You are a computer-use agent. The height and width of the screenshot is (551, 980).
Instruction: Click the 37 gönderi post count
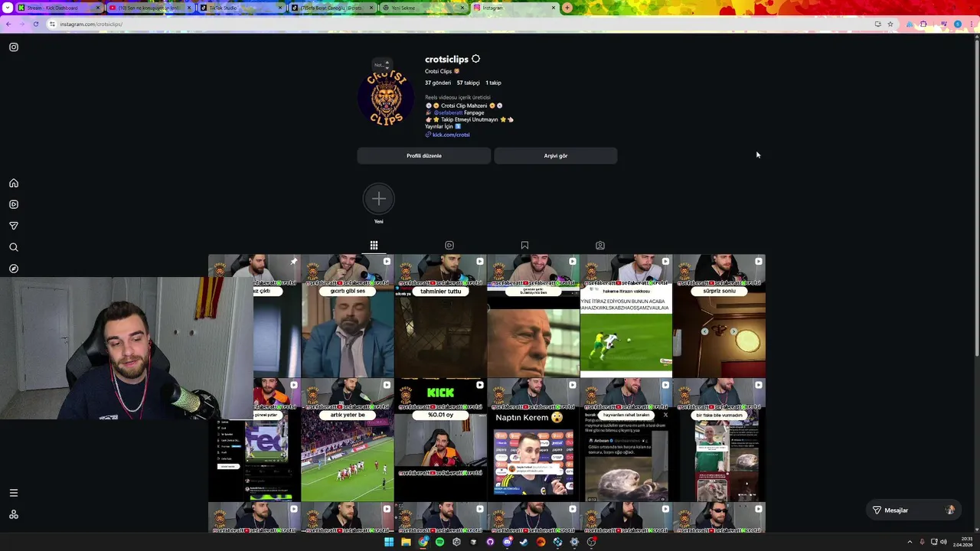click(x=438, y=83)
